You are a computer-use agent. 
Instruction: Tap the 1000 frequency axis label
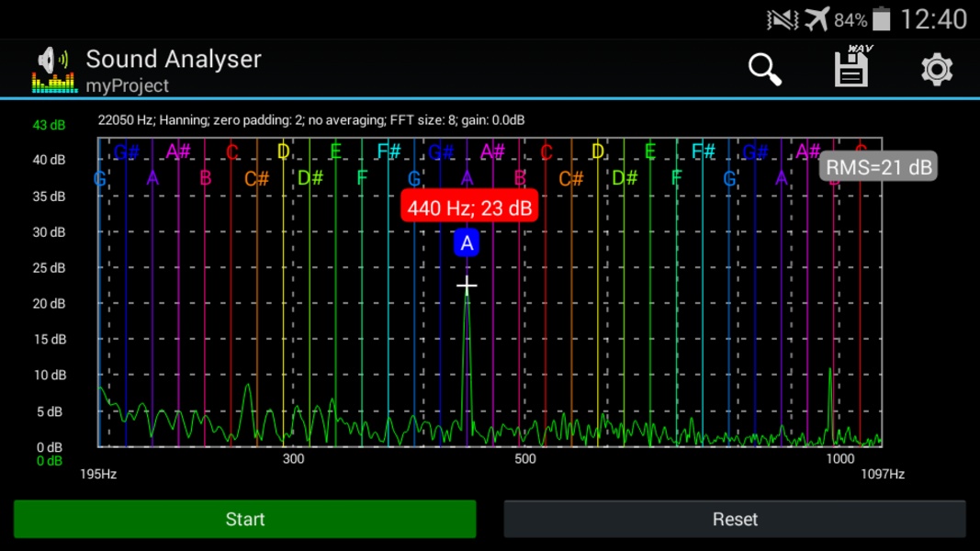click(x=840, y=459)
